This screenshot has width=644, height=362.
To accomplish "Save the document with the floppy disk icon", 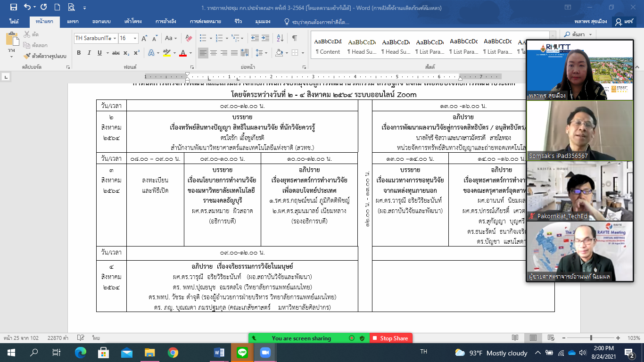I will [13, 7].
